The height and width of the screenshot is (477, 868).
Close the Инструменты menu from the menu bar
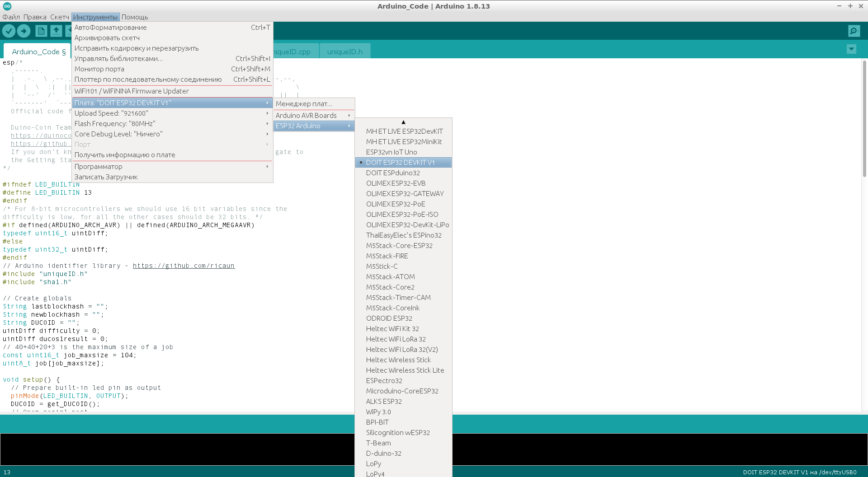[x=95, y=17]
